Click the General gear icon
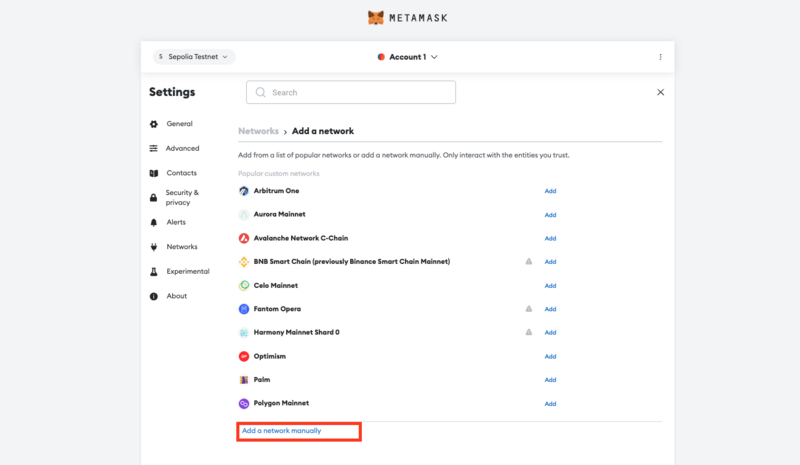The width and height of the screenshot is (800, 465). [154, 124]
